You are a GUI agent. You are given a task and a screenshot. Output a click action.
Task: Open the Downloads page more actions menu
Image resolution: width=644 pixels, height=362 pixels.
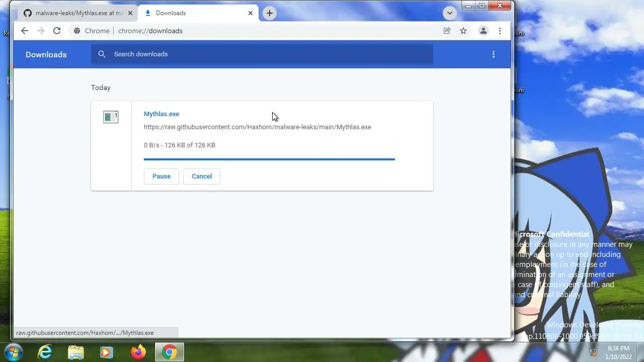494,54
